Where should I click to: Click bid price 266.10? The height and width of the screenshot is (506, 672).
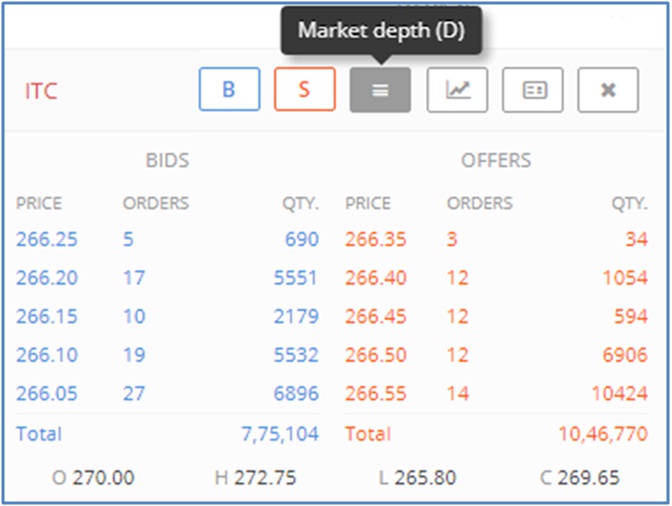point(46,354)
